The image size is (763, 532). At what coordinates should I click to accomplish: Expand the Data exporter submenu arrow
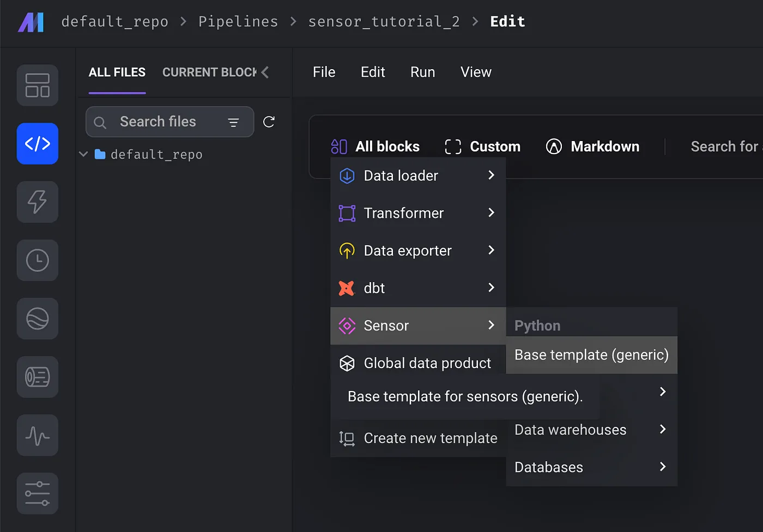tap(491, 250)
